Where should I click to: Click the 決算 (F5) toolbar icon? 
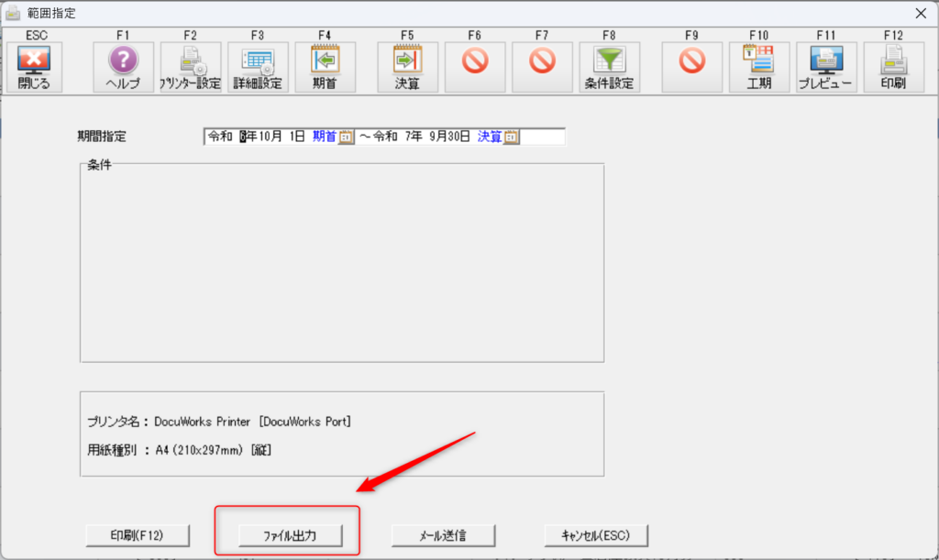(407, 67)
